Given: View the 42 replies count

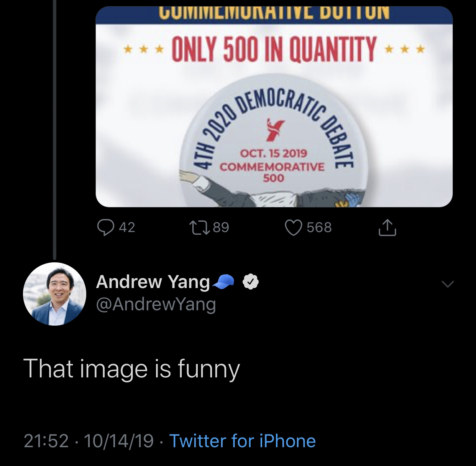Looking at the screenshot, I should click(x=127, y=227).
